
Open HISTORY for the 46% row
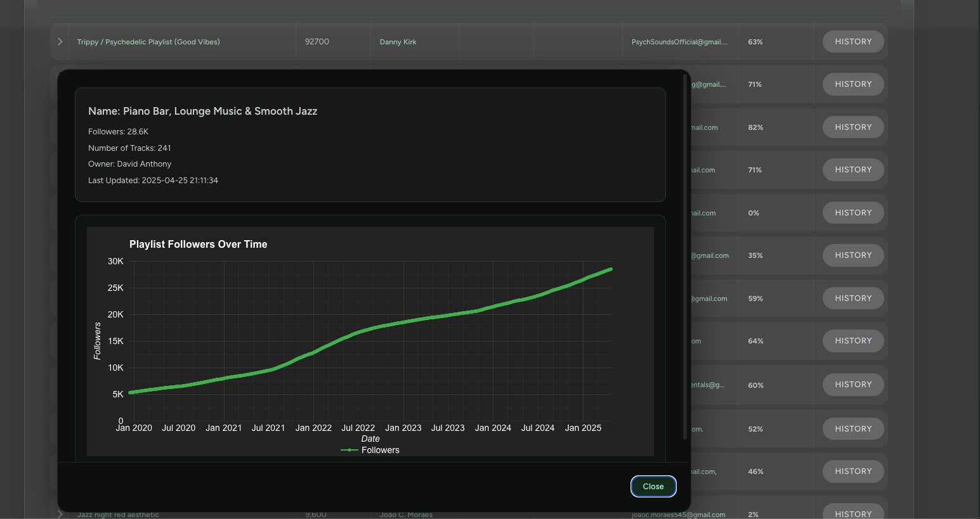pos(853,471)
